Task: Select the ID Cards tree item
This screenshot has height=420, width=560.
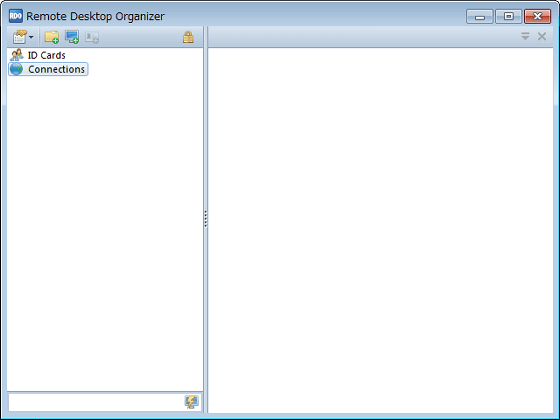Action: [x=38, y=55]
